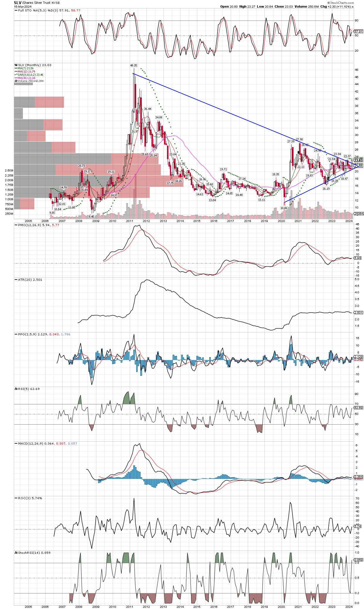Viewport: 364px width, 609px height.
Task: Click the Open 20.80 value in header
Action: [229, 6]
